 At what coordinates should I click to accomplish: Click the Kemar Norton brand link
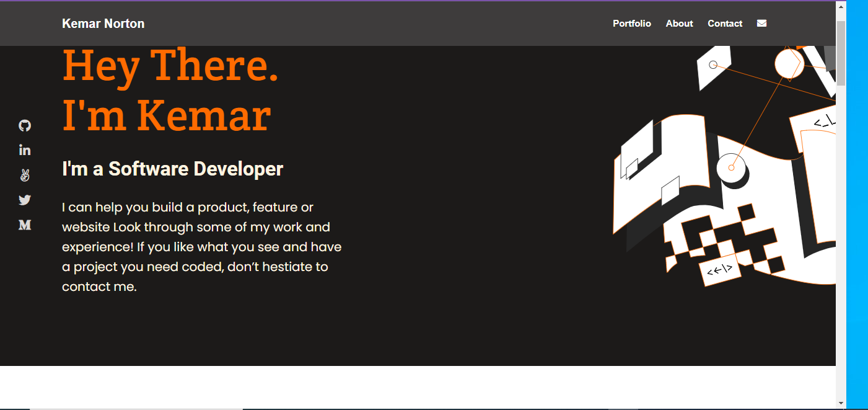point(103,23)
